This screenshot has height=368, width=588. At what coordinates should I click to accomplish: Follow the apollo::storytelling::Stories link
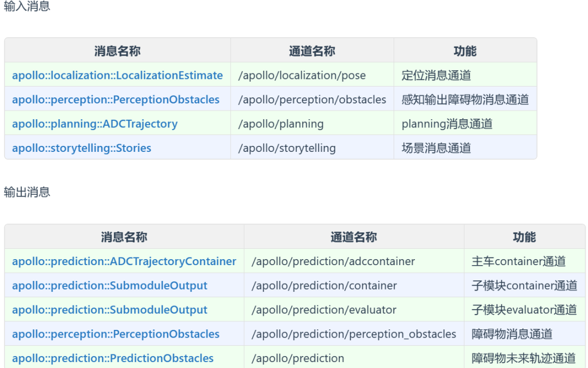click(82, 148)
